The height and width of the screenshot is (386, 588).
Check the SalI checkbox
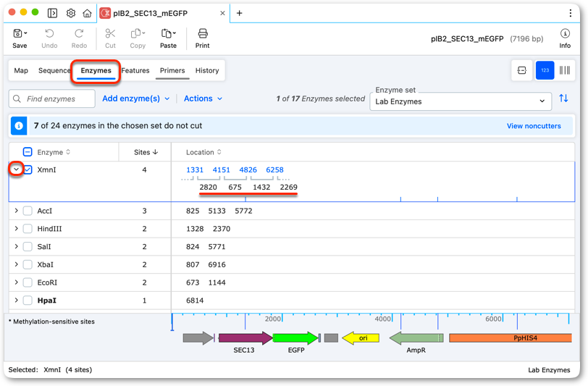click(28, 247)
